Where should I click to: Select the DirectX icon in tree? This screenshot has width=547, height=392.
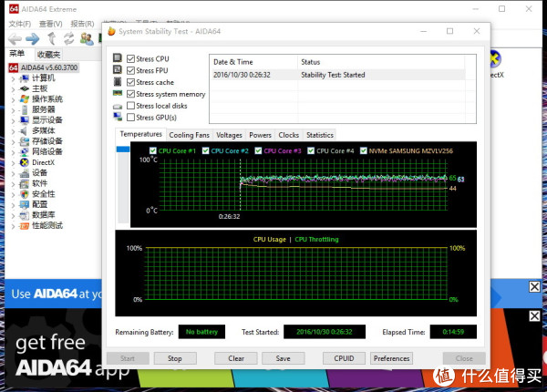[24, 162]
